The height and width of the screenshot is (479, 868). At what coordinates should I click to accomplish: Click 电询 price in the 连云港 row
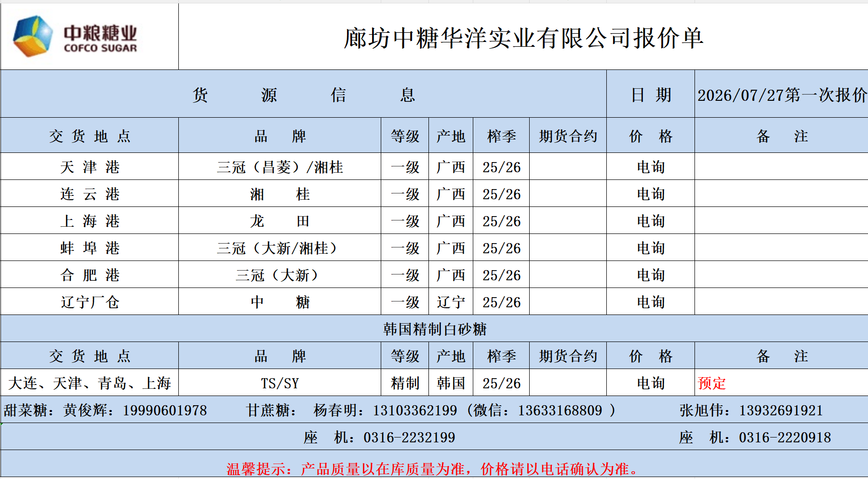(651, 194)
